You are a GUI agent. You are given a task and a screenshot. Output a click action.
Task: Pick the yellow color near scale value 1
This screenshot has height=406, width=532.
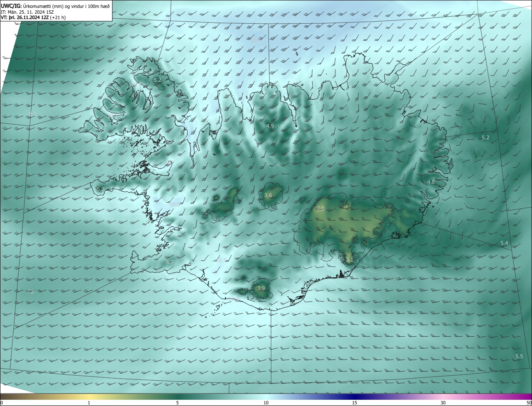[89, 396]
